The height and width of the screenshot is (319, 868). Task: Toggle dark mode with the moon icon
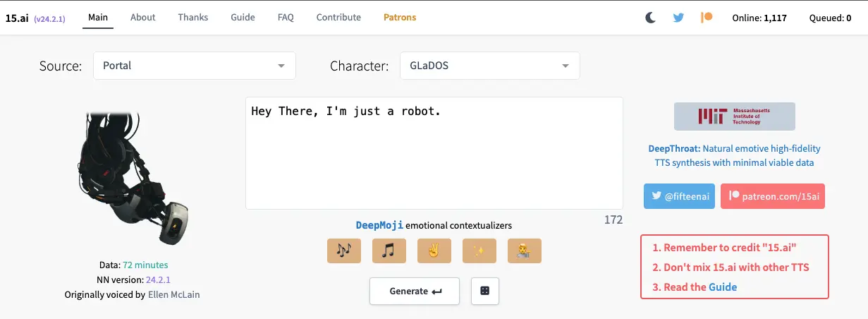point(650,18)
